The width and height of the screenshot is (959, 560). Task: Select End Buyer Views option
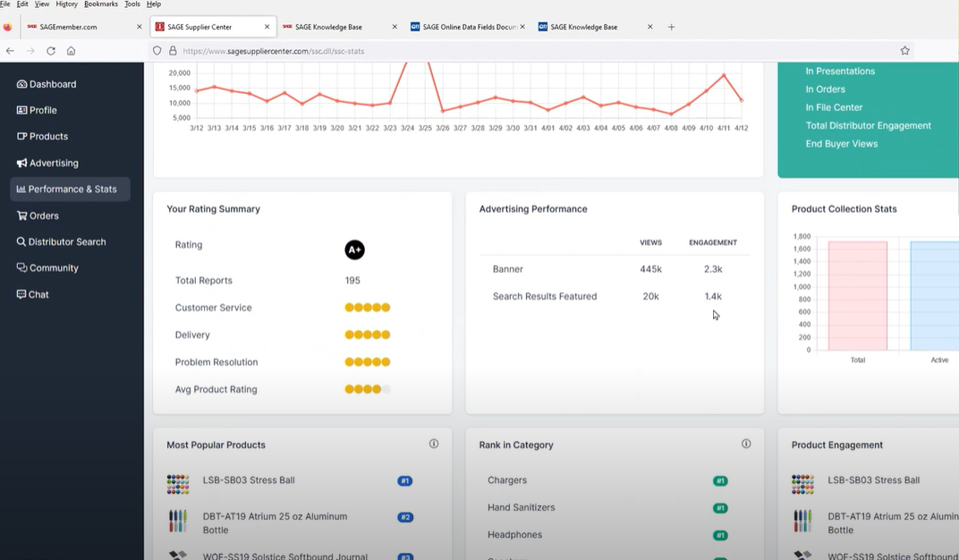coord(841,144)
